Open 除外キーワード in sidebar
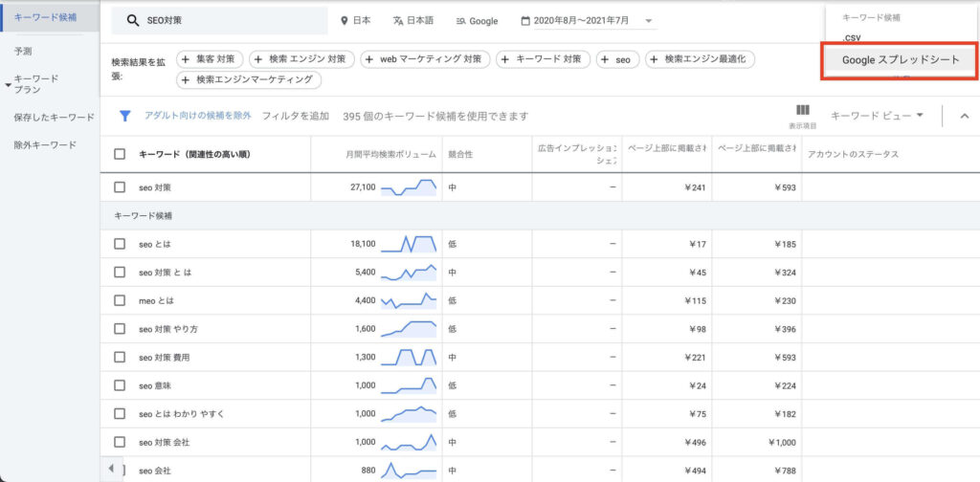 coord(45,144)
